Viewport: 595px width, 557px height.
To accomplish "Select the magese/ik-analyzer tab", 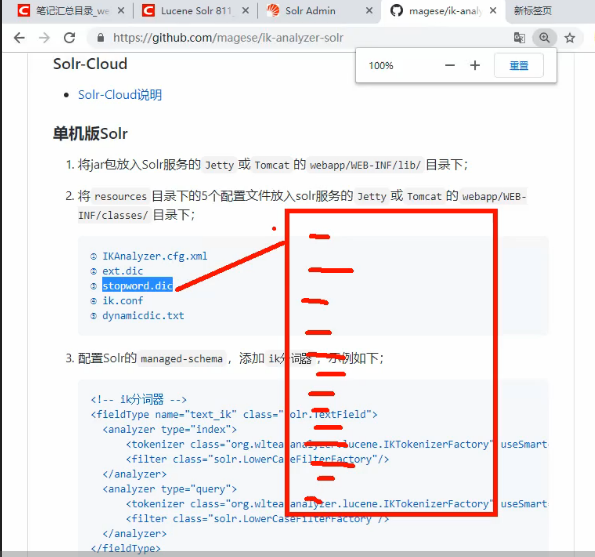I will point(444,11).
